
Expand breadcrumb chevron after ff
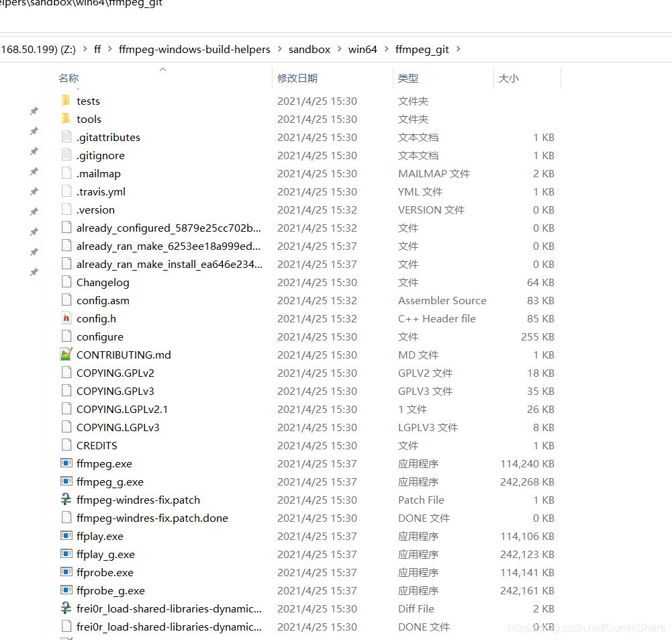click(109, 49)
